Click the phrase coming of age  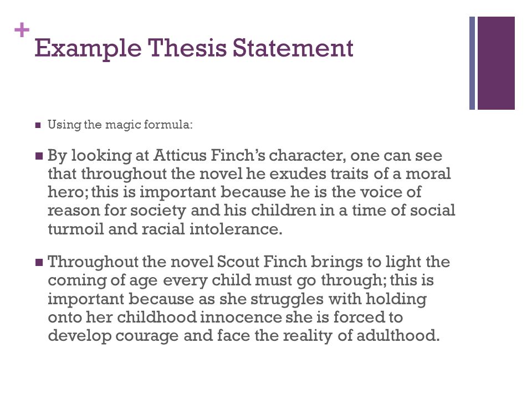(103, 281)
